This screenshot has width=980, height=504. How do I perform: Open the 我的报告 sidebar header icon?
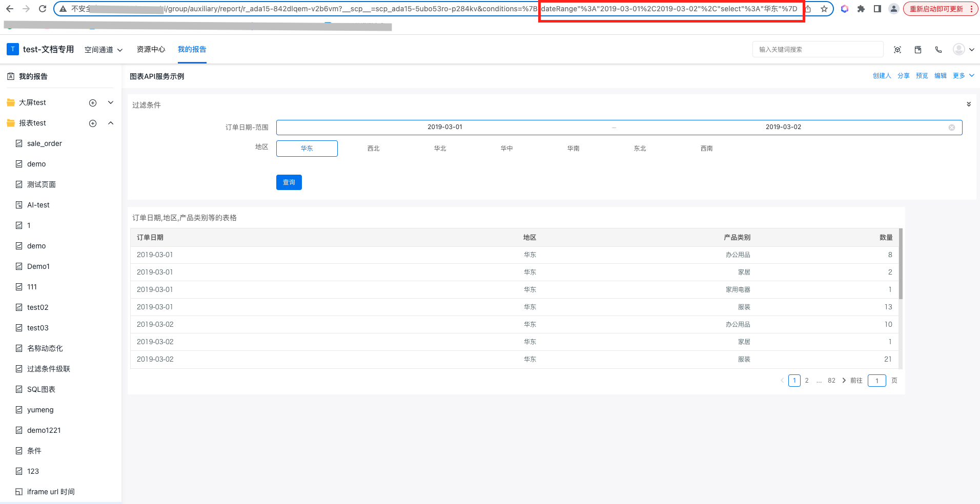click(10, 76)
